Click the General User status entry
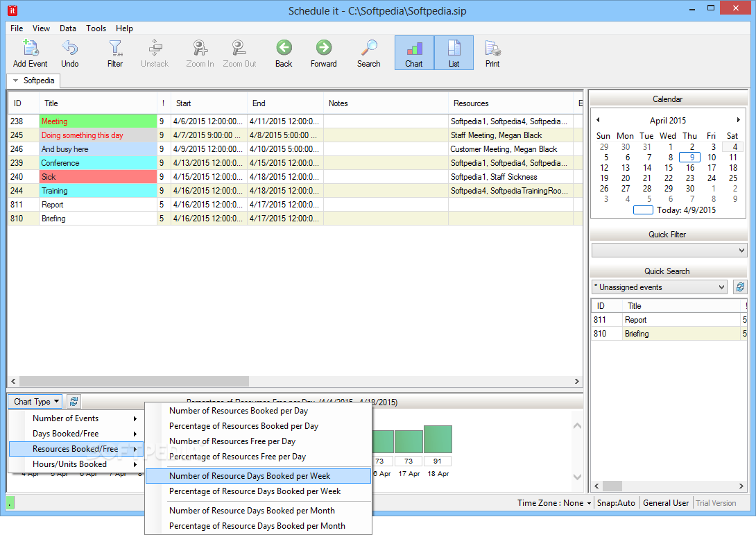The image size is (756, 535). [666, 503]
